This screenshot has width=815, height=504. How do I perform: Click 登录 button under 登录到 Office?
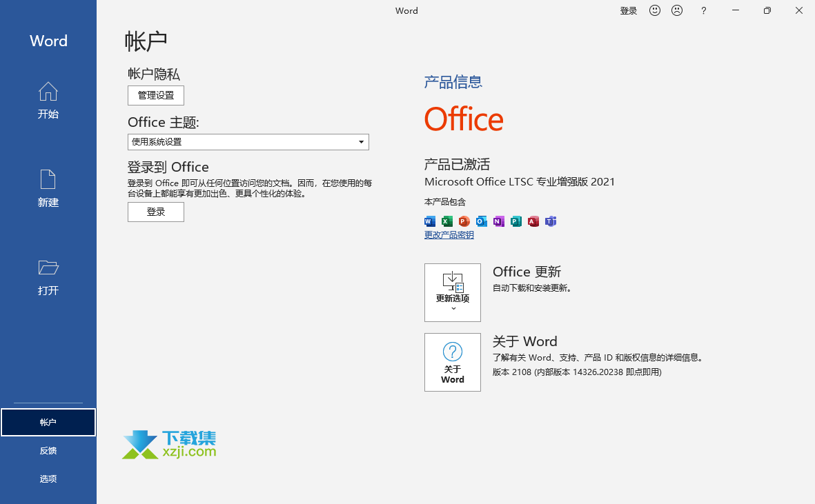tap(156, 212)
